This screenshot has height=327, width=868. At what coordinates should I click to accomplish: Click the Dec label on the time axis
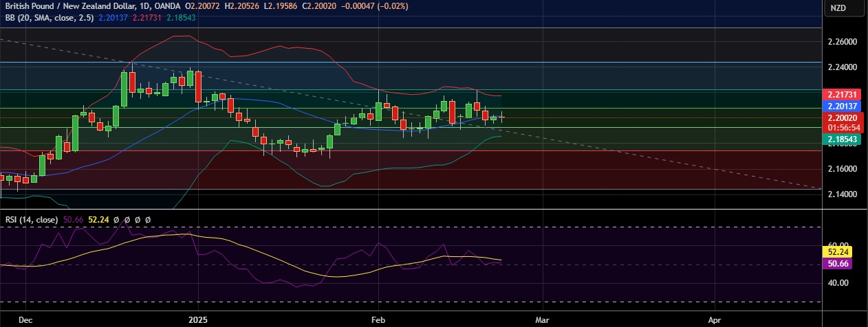25,320
